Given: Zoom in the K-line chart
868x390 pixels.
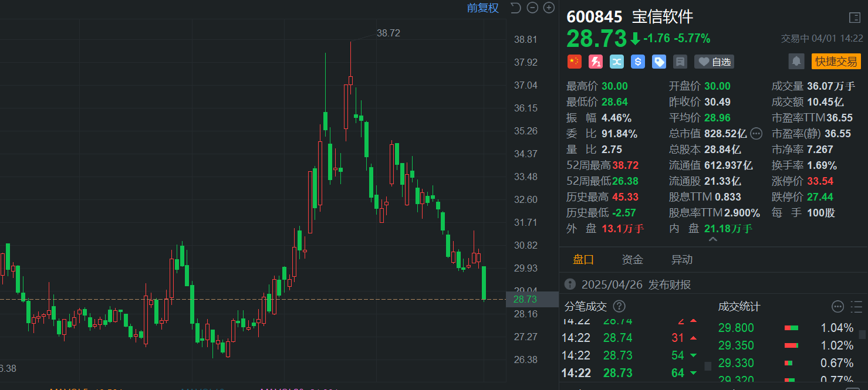Looking at the screenshot, I should coord(549,8).
